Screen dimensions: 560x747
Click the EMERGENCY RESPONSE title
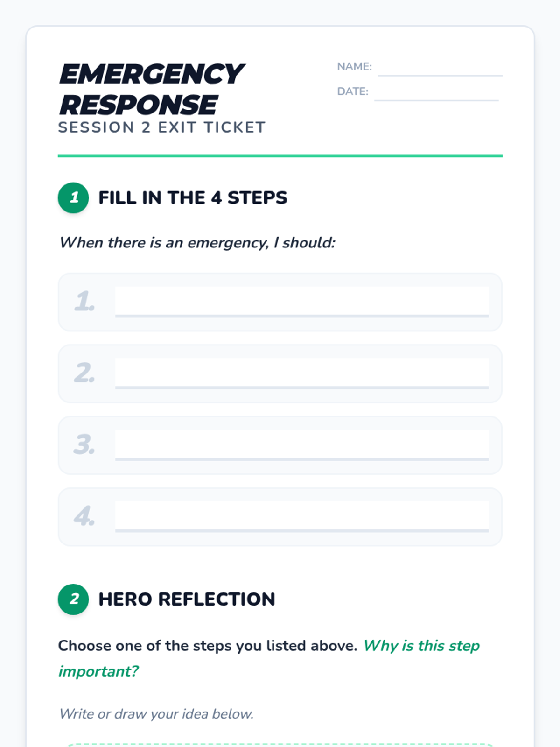(151, 89)
